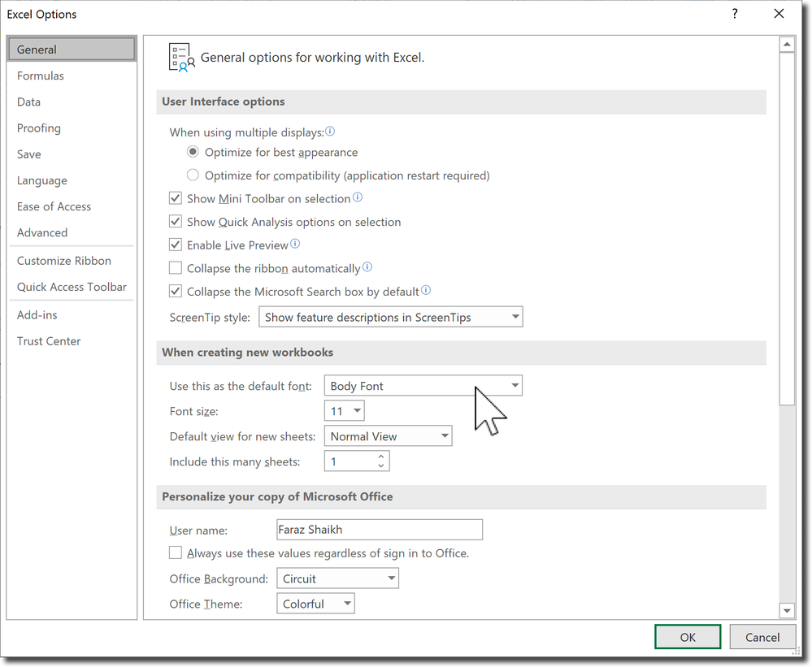Open the Save category
Screen dimensions: 812x667
coord(72,154)
